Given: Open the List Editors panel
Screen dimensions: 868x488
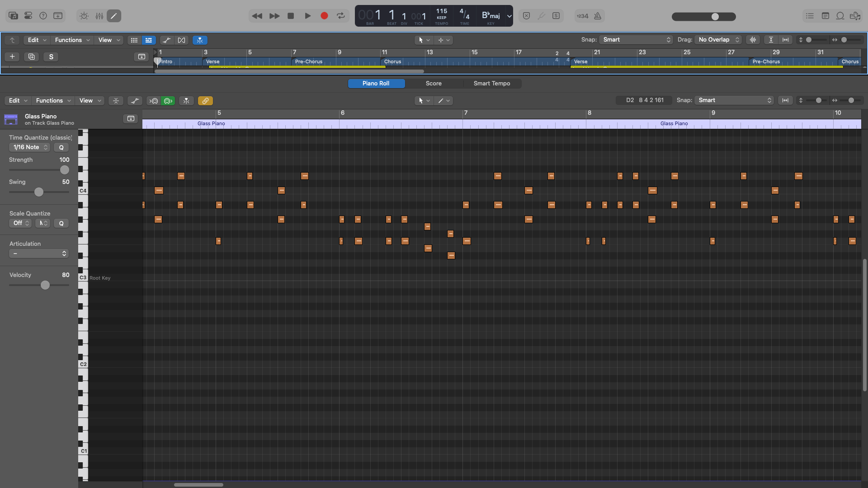Looking at the screenshot, I should 809,15.
